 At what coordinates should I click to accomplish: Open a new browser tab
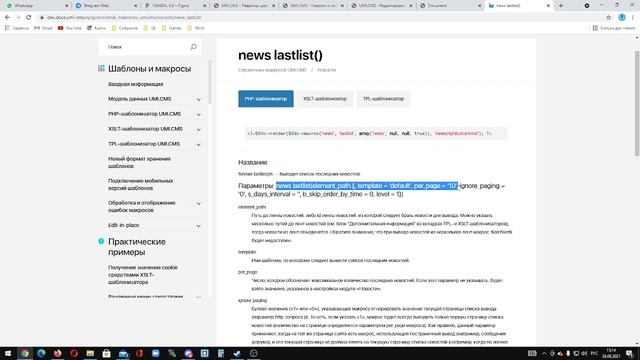561,6
